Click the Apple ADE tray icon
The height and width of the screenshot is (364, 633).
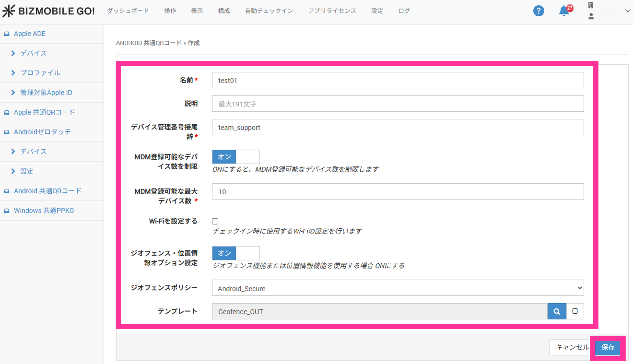(7, 34)
